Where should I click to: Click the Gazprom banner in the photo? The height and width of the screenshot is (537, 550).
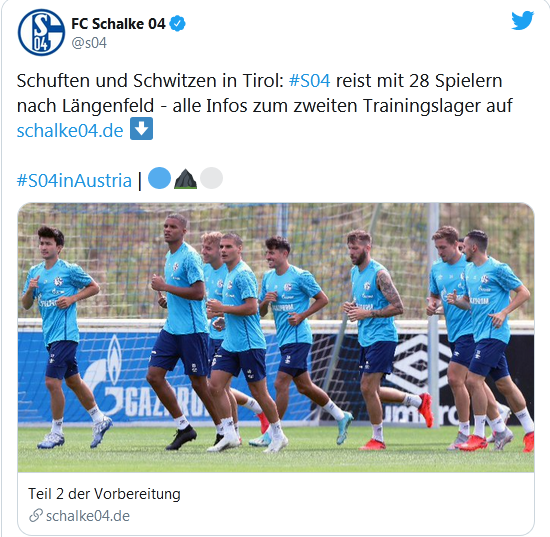click(140, 377)
